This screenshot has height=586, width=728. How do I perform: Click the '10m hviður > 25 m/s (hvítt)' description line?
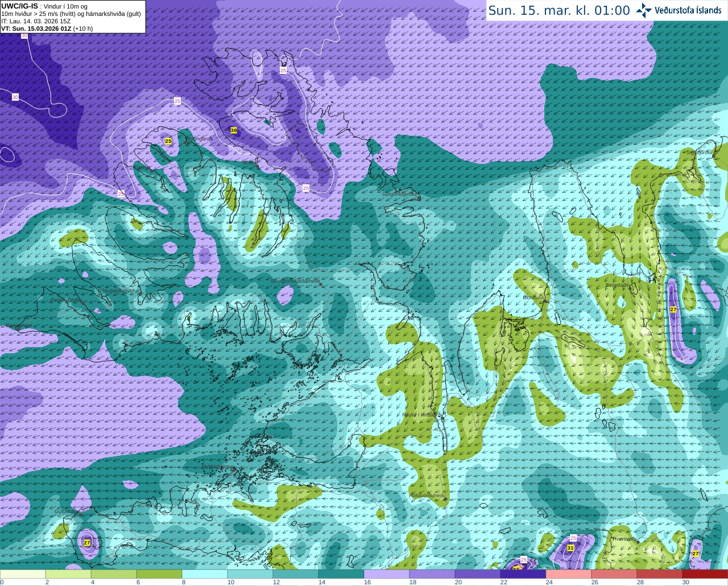click(71, 13)
